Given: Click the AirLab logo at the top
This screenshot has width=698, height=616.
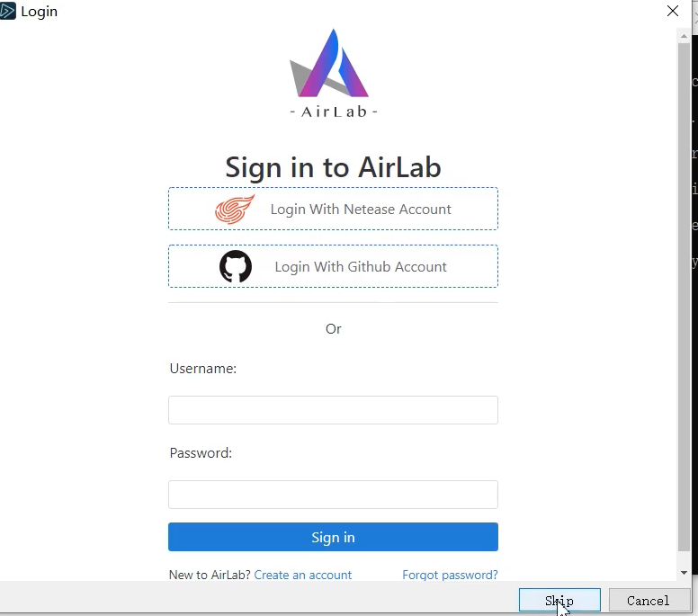Looking at the screenshot, I should pyautogui.click(x=333, y=73).
